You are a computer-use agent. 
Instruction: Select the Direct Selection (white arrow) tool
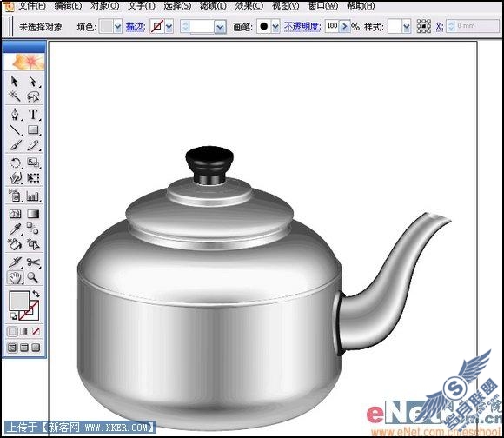33,82
